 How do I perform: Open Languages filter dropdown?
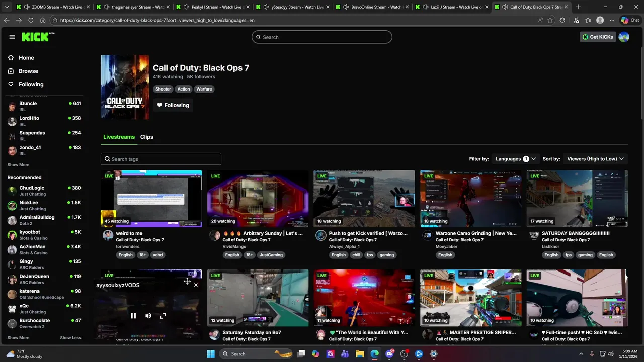tap(516, 159)
